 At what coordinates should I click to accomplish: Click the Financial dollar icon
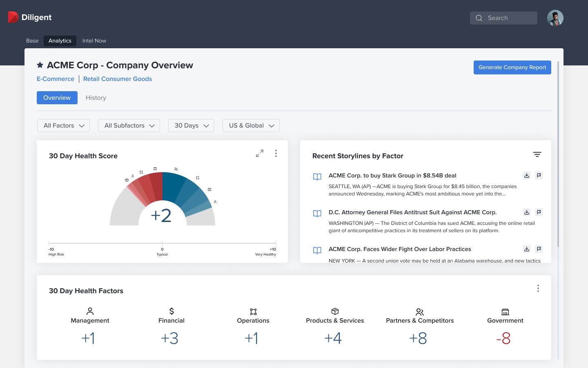[171, 311]
